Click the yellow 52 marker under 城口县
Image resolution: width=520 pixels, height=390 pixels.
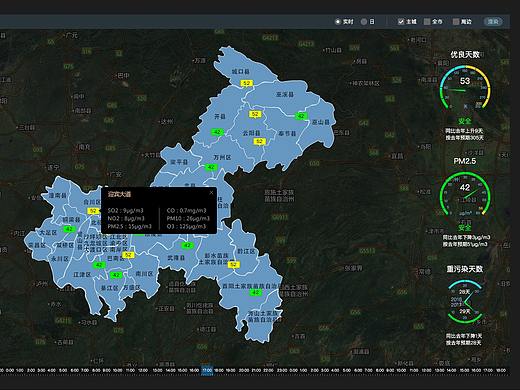coord(246,83)
